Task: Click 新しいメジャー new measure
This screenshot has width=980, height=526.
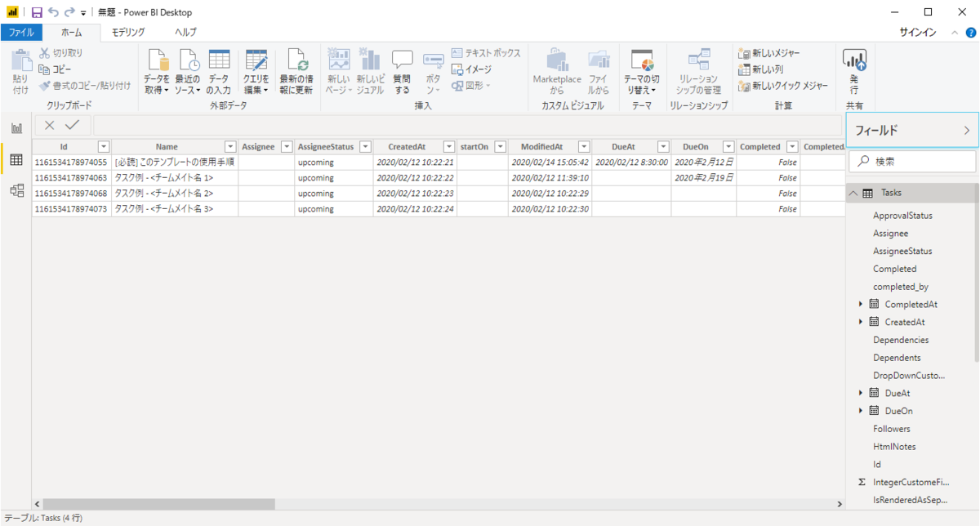Action: pyautogui.click(x=769, y=52)
